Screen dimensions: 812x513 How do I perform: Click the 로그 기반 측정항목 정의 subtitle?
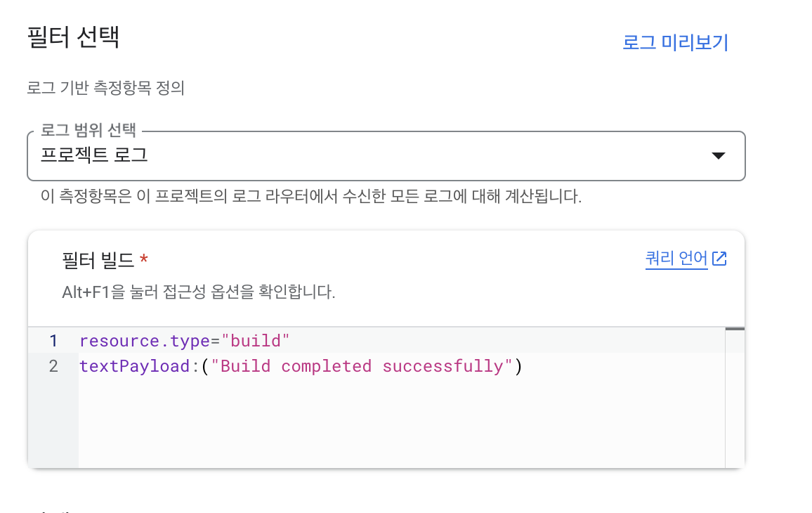click(x=105, y=88)
